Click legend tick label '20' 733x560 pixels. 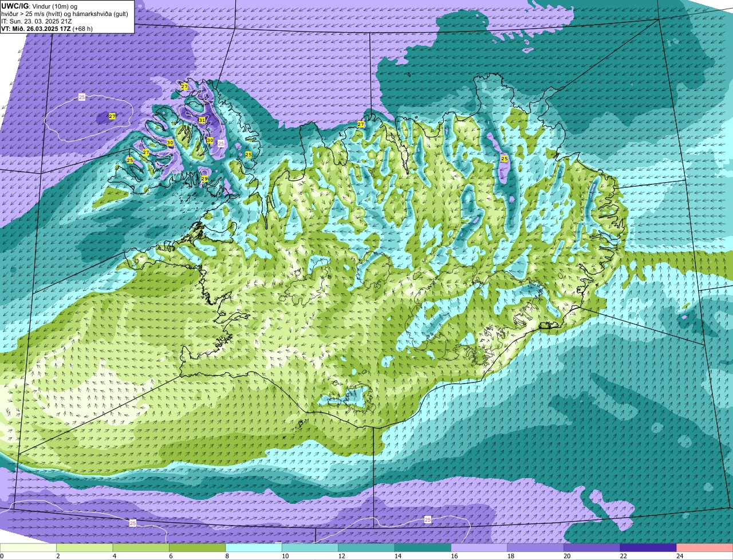(x=567, y=555)
